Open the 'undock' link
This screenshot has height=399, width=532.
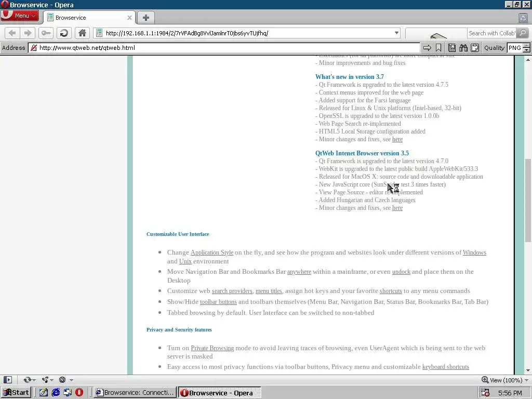[x=401, y=272]
